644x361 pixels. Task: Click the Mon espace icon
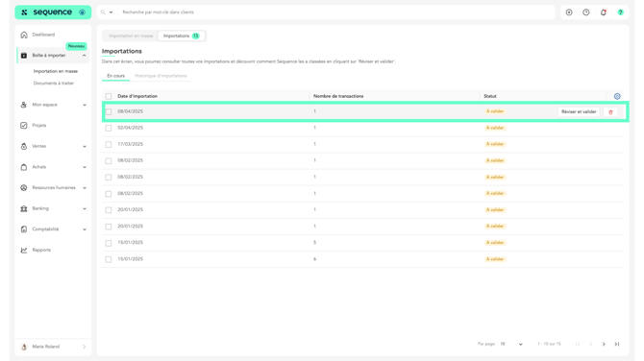[x=24, y=105]
